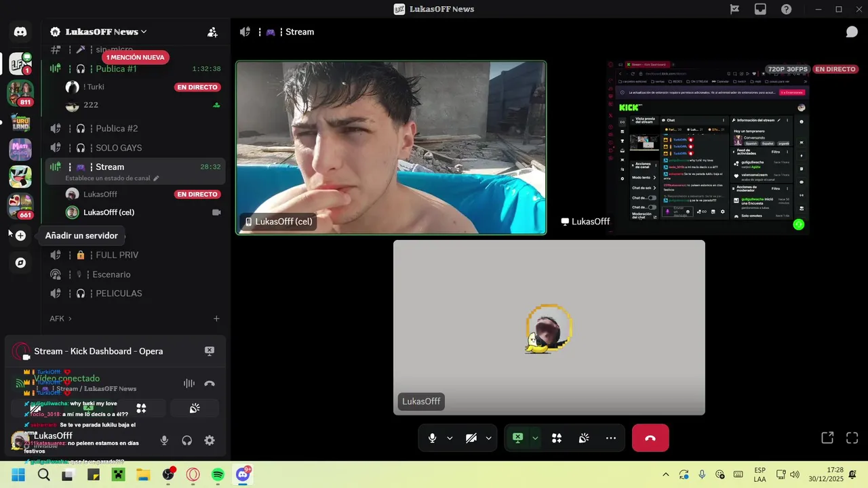Click add channel plus next to AFK

coord(216,319)
